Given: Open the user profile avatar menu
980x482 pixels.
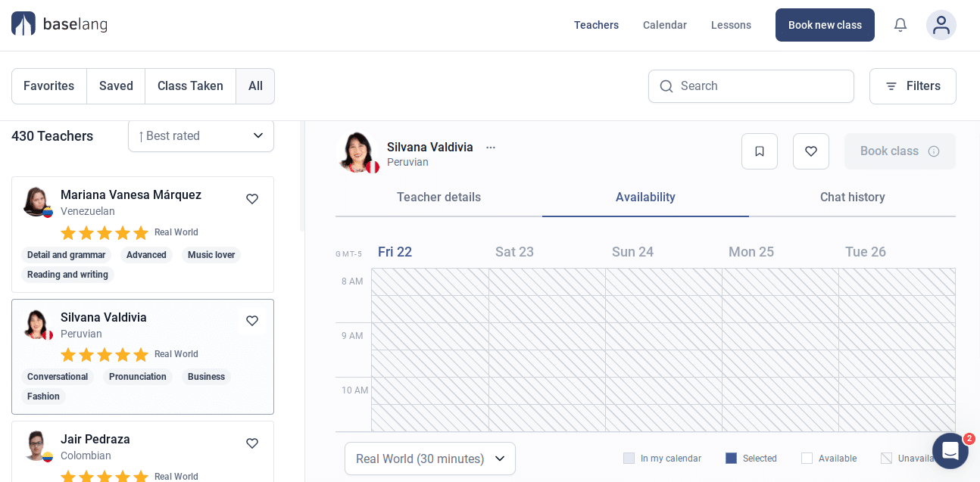Looking at the screenshot, I should (941, 25).
